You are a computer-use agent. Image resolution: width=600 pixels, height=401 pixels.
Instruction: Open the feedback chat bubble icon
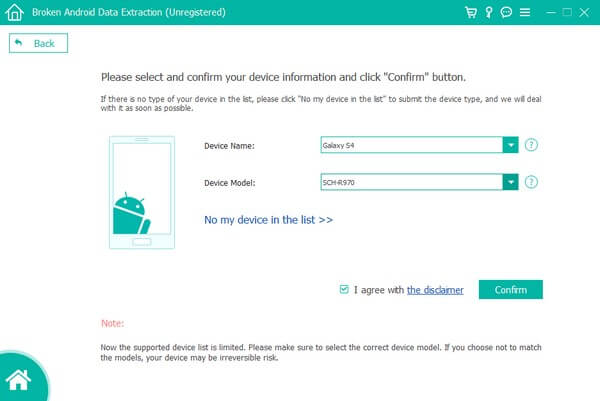click(x=506, y=12)
